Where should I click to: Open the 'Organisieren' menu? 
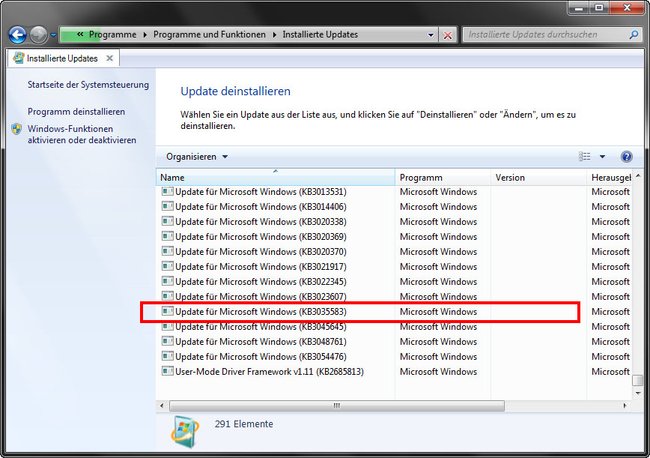click(x=197, y=157)
